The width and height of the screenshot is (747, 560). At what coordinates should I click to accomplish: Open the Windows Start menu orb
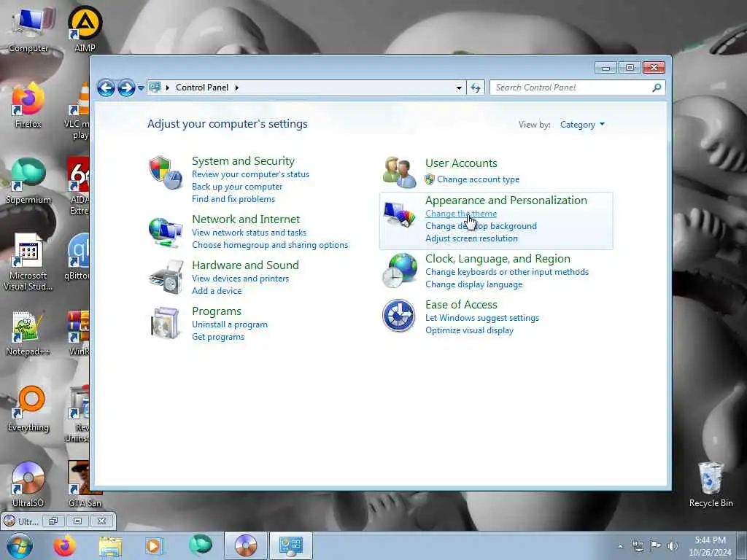click(20, 545)
